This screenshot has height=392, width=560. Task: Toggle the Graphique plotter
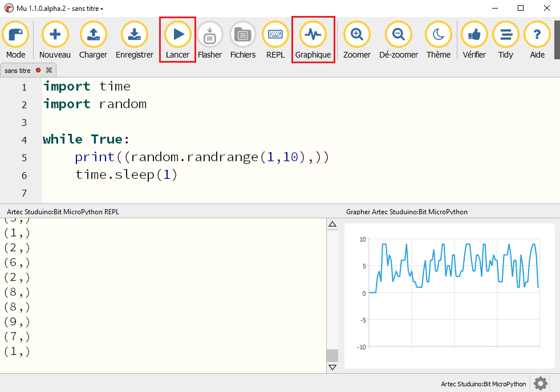point(313,39)
